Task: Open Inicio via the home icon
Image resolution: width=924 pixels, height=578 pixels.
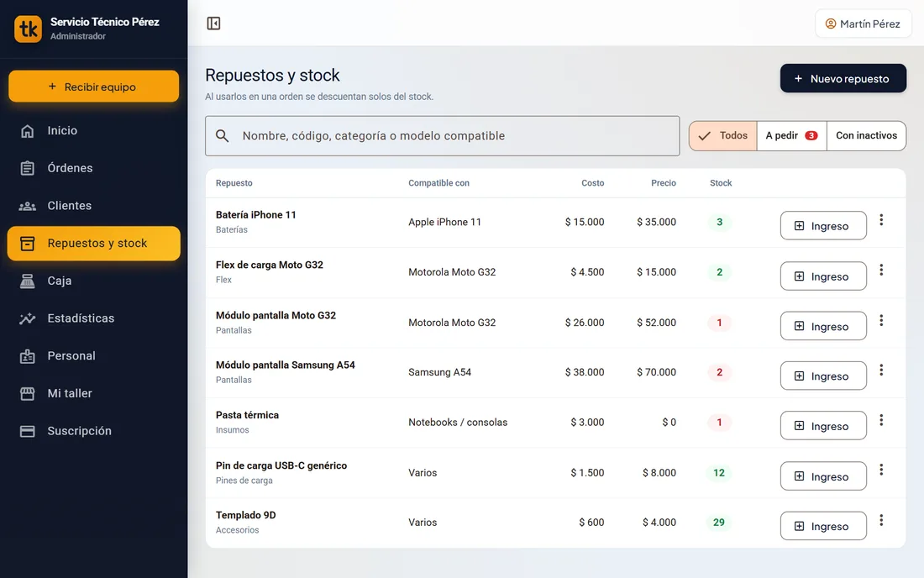Action: [27, 131]
